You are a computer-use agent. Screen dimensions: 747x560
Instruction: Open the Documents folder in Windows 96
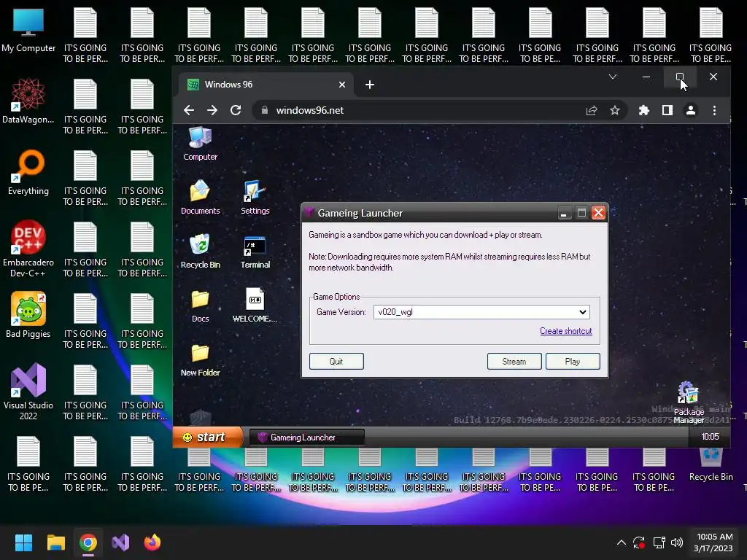click(x=200, y=198)
